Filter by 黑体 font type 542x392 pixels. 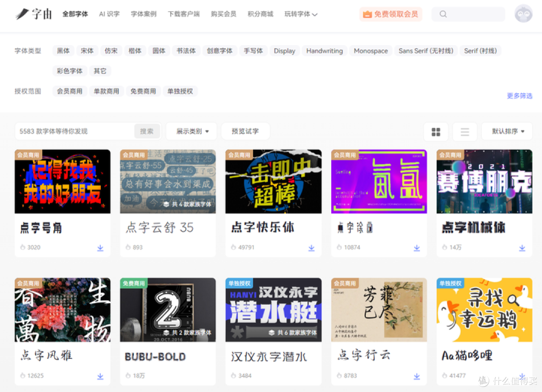click(63, 51)
